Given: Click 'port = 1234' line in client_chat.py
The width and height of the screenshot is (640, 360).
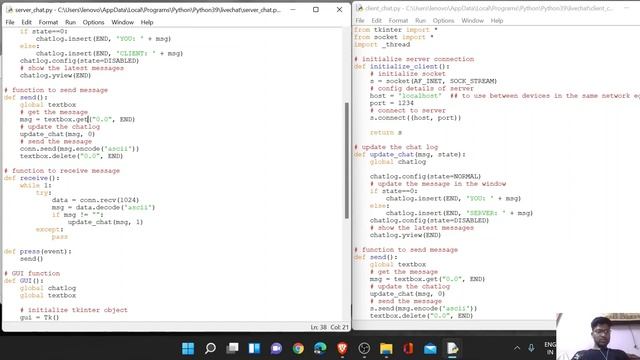Looking at the screenshot, I should coord(391,103).
